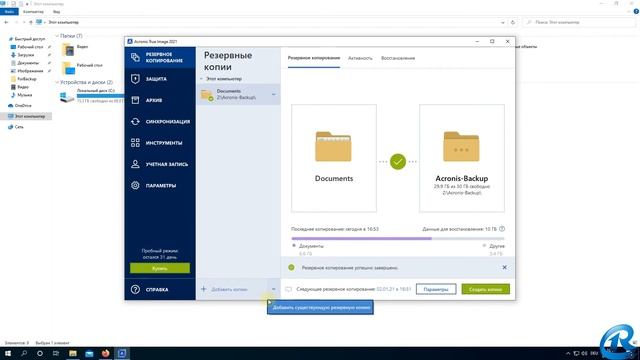Collapse the Папки group in Explorer
Image resolution: width=640 pixels, height=360 pixels.
57,36
